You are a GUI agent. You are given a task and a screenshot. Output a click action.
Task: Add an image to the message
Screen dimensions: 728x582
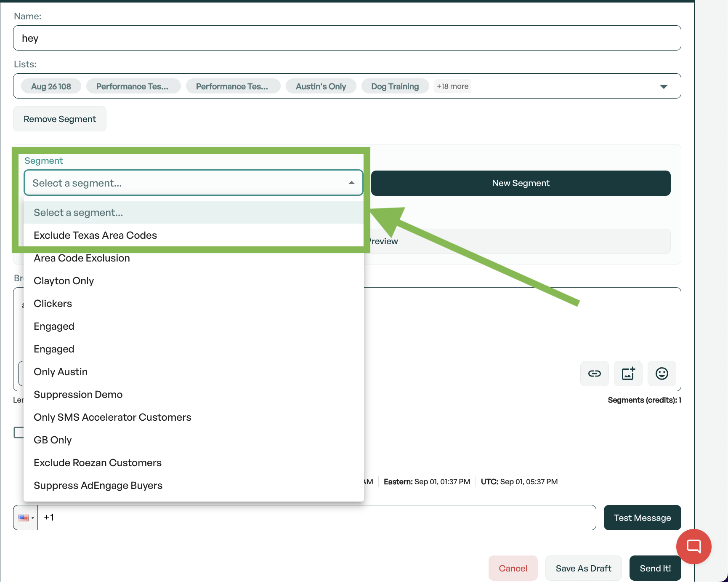tap(628, 374)
